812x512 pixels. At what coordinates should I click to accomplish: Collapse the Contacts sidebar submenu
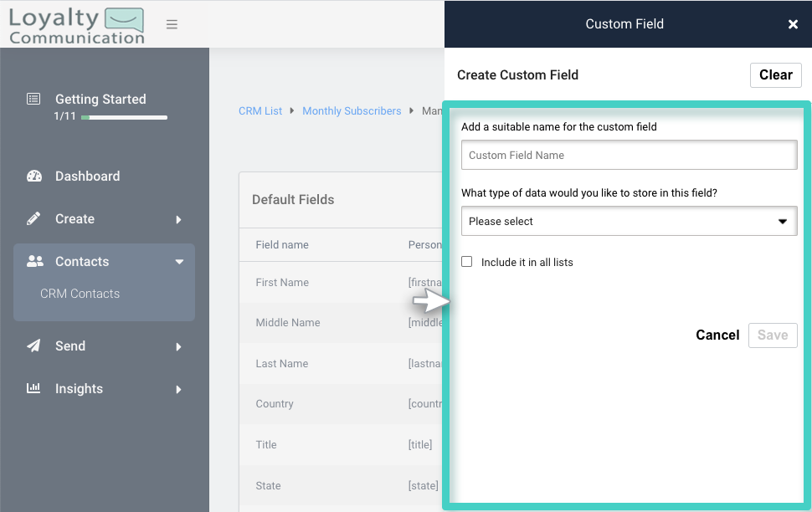(x=177, y=260)
